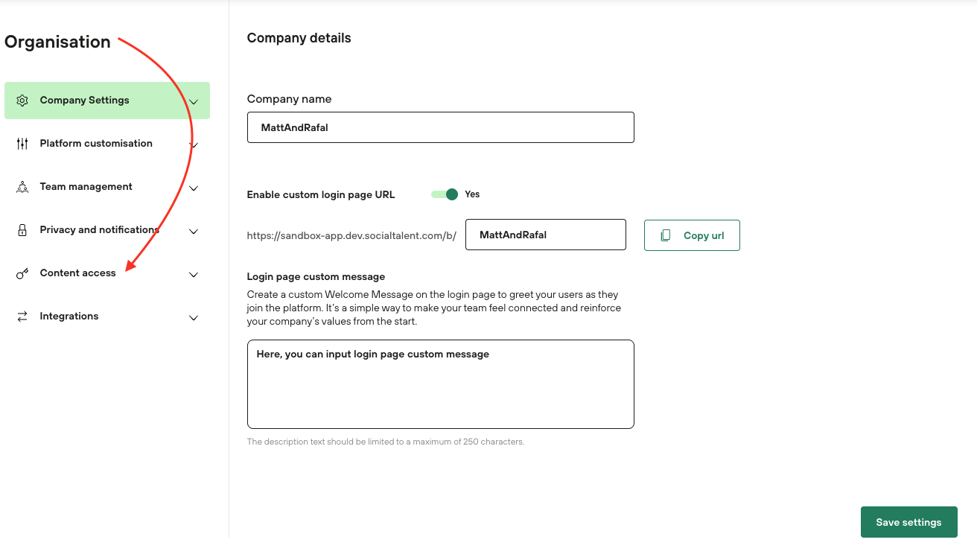Click the Content access key icon
977x560 pixels.
point(22,273)
